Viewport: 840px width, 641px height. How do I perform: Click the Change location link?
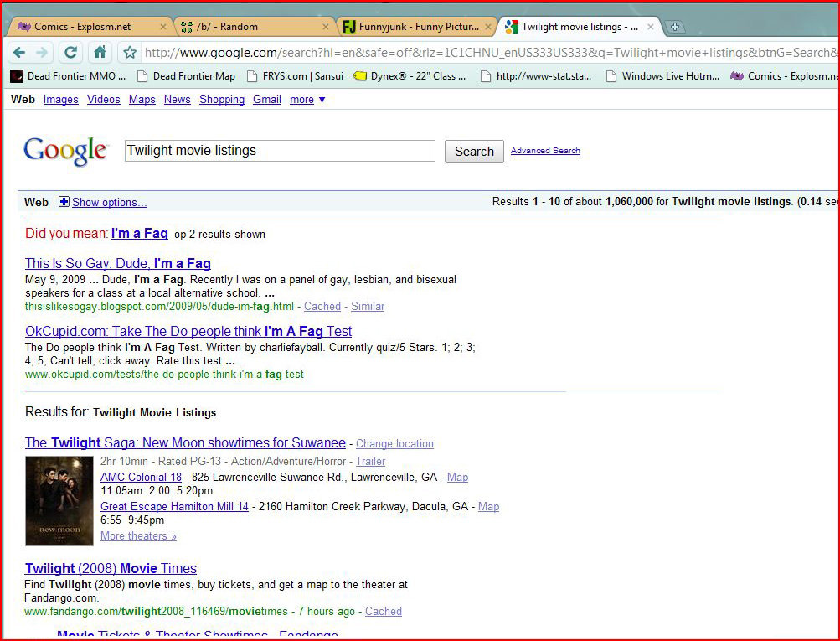click(x=394, y=444)
